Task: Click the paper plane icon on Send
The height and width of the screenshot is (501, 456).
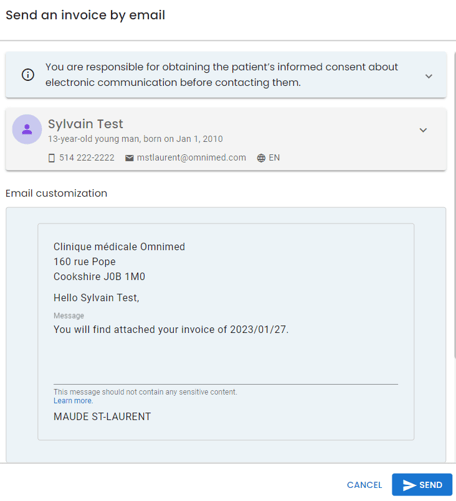Action: click(409, 485)
